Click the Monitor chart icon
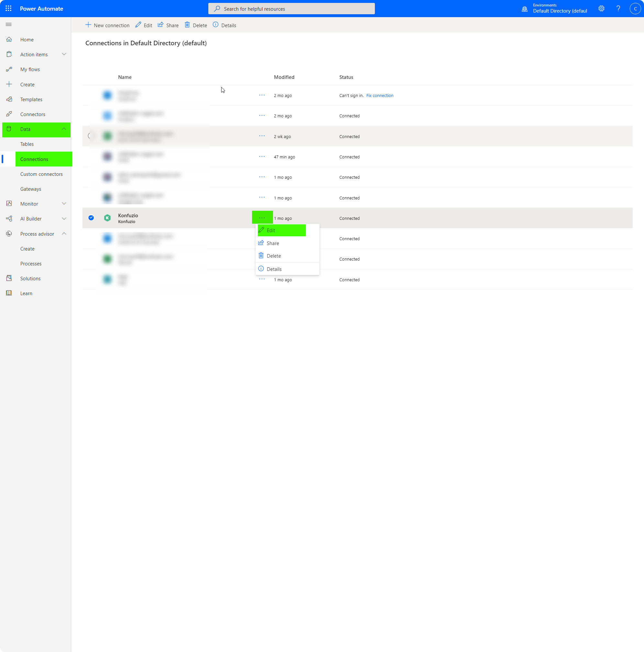The width and height of the screenshot is (644, 652). [x=9, y=204]
